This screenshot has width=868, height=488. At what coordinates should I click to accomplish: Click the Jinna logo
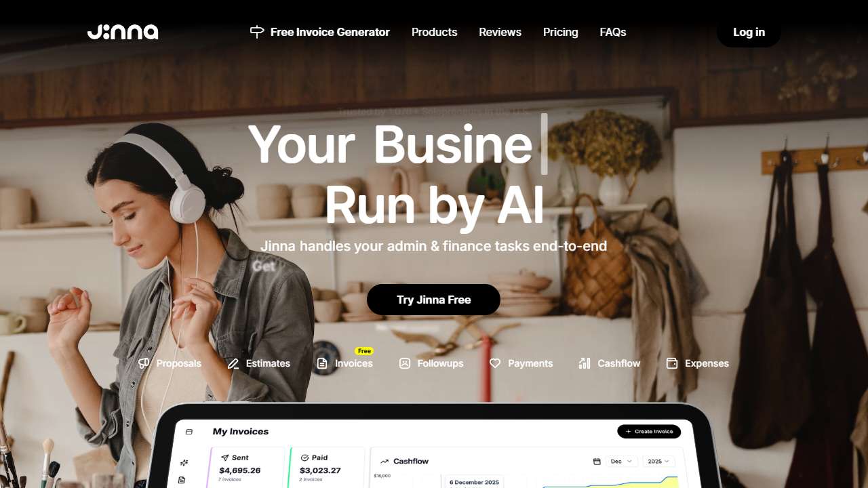(123, 32)
